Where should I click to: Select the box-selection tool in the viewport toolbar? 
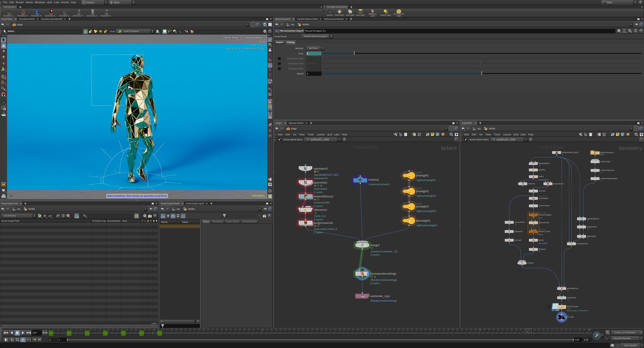(165, 31)
